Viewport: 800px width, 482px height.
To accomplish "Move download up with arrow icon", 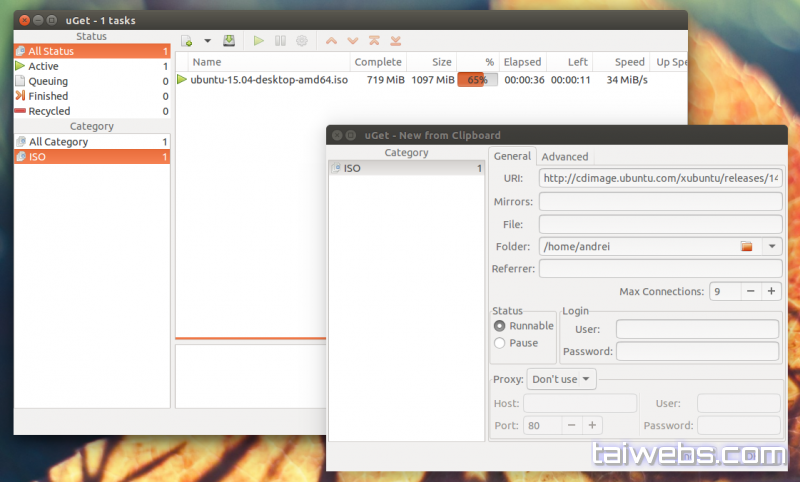I will click(331, 41).
